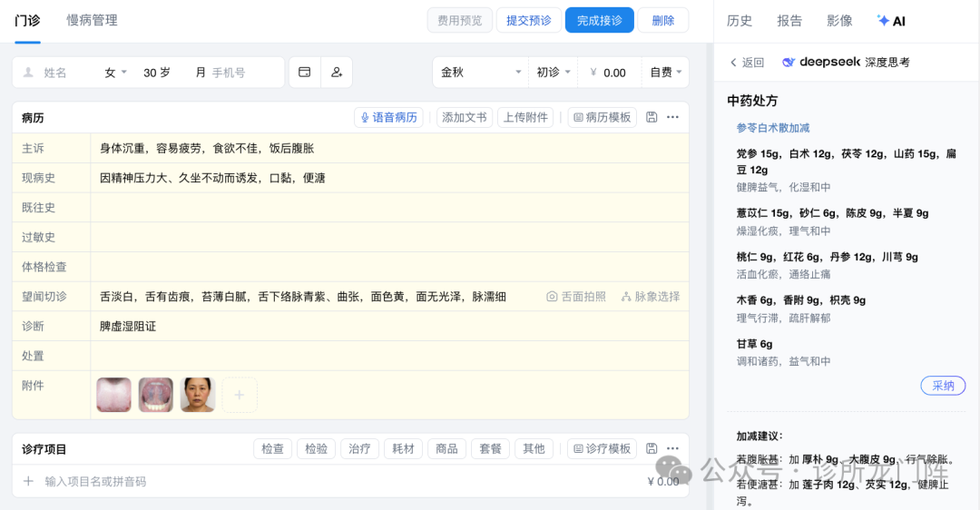The image size is (980, 510).
Task: Open 脉象选择 pulse selector
Action: pos(651,297)
